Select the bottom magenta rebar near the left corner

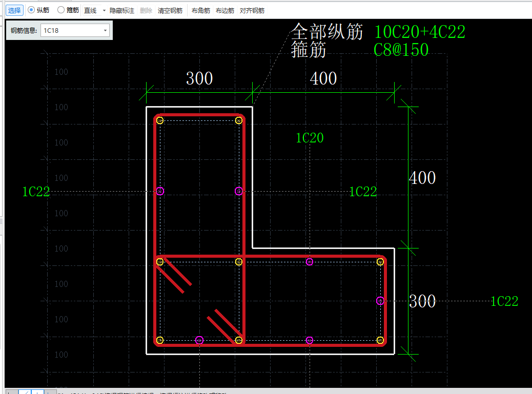coord(199,340)
